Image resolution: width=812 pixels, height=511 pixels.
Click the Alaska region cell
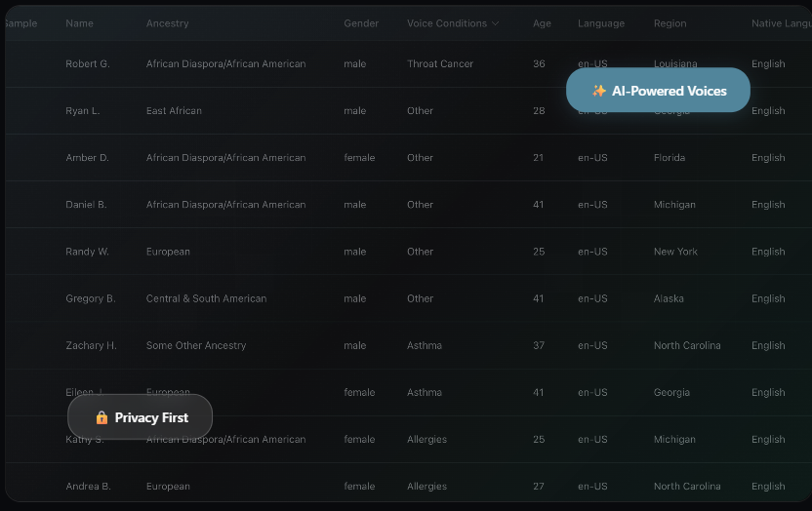coord(669,298)
